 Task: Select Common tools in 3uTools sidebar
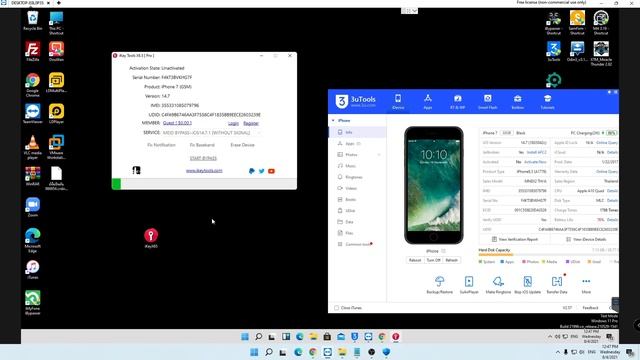coord(358,244)
